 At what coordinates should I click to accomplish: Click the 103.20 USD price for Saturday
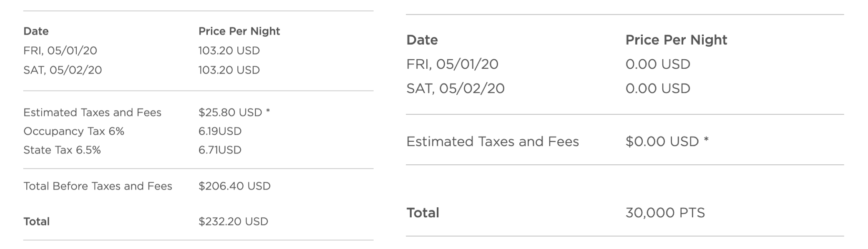229,70
